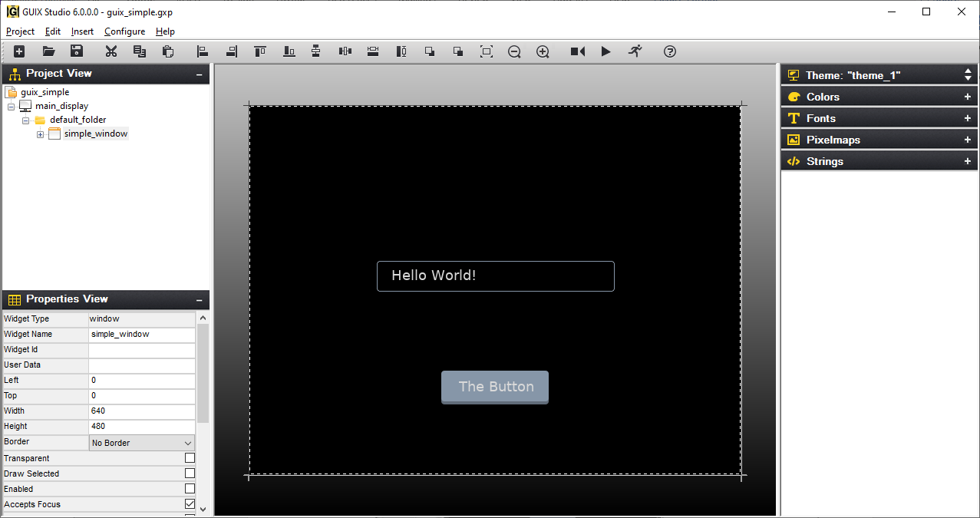Viewport: 980px width, 518px height.
Task: Check the Draw Selected option
Action: (x=189, y=473)
